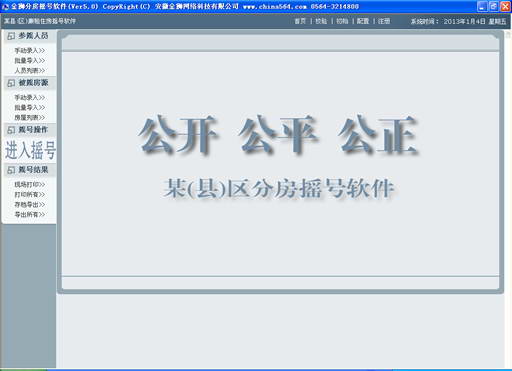Select 现场打印 under 摇号结果
This screenshot has width=512, height=371.
click(x=30, y=185)
